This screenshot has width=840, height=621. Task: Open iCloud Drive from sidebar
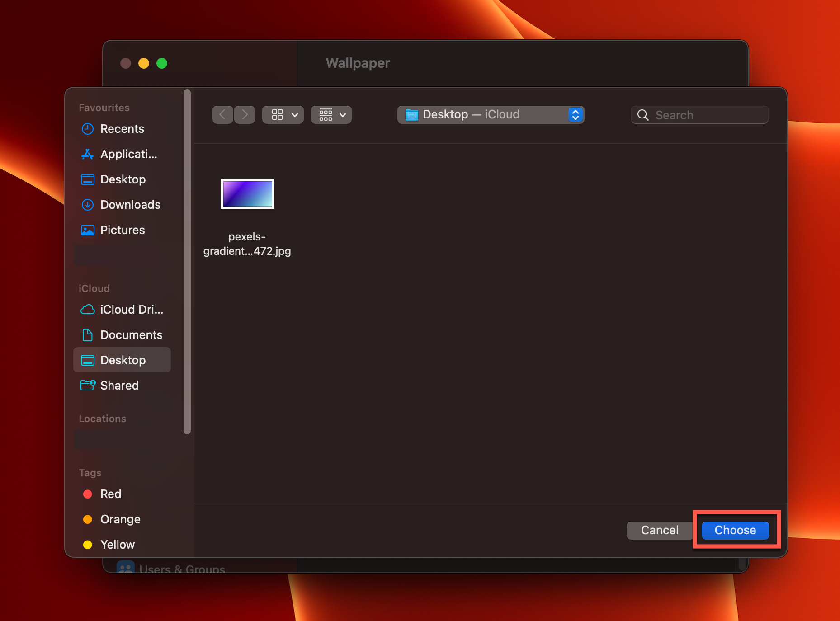[131, 310]
